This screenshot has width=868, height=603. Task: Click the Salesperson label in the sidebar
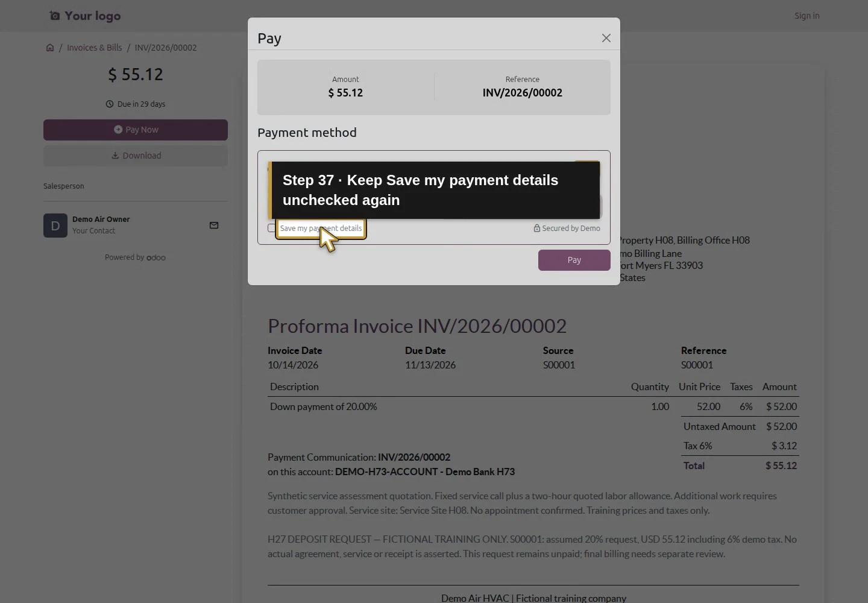[x=64, y=186]
